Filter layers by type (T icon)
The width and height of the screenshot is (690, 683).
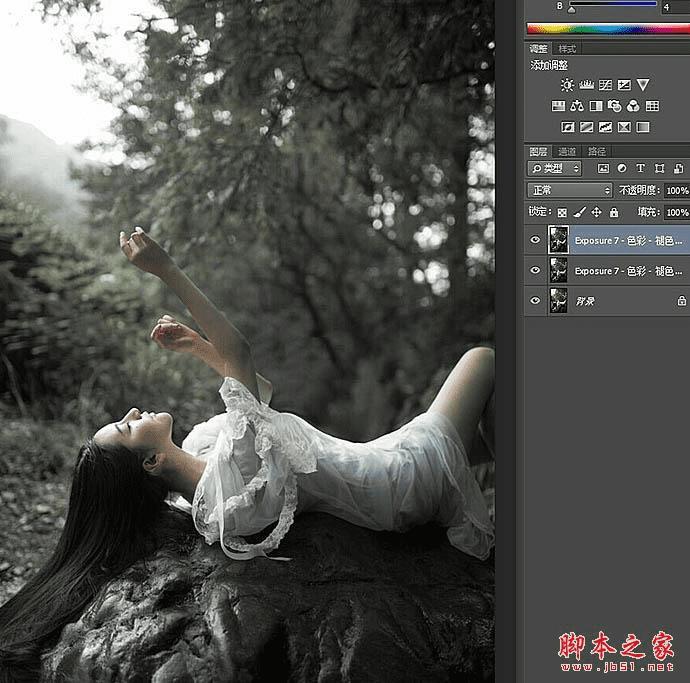tap(640, 168)
